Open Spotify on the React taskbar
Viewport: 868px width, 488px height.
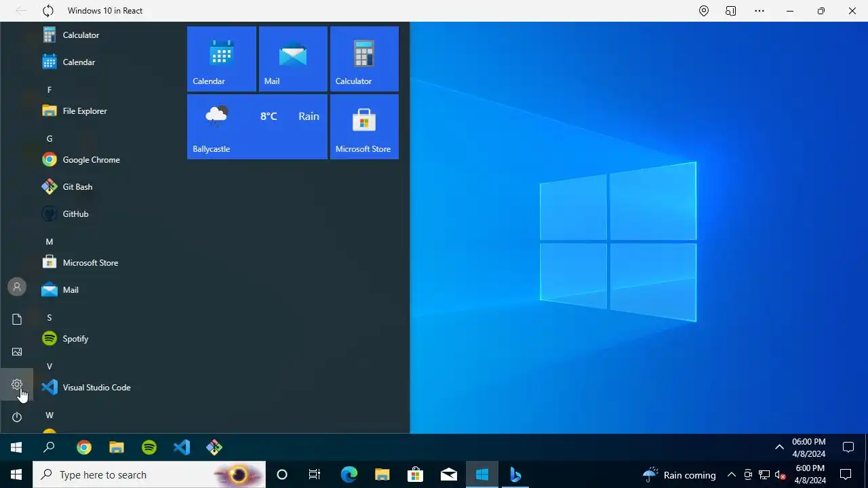pos(149,447)
